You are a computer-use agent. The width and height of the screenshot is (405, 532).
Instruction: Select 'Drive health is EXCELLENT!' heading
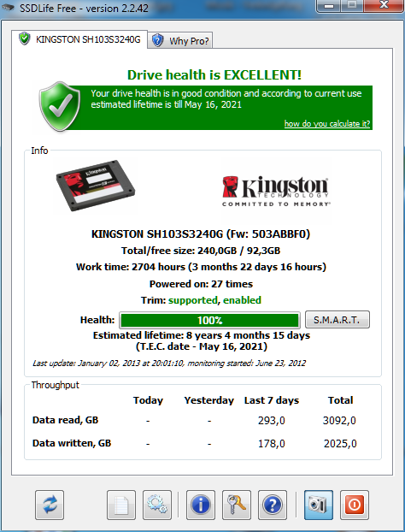(214, 75)
